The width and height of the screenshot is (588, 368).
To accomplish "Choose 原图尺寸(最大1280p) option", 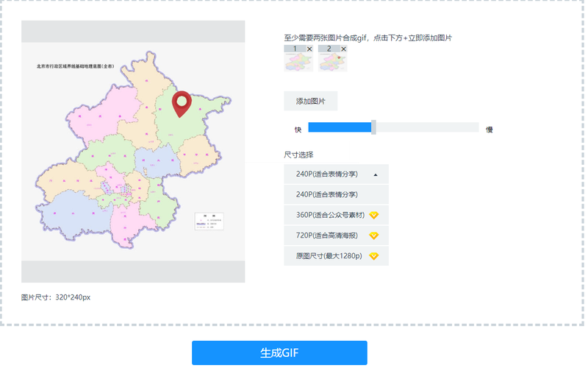I will tap(336, 256).
